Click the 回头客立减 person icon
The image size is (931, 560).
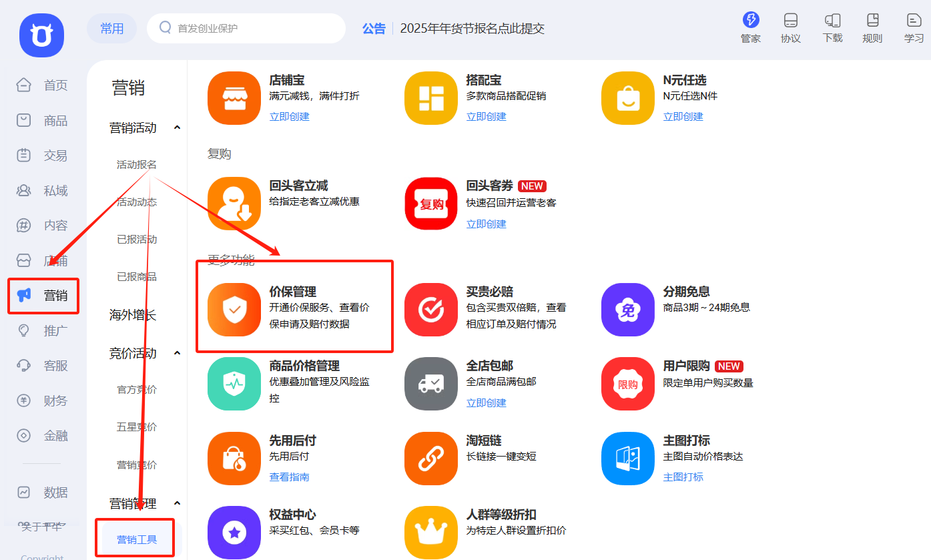234,204
